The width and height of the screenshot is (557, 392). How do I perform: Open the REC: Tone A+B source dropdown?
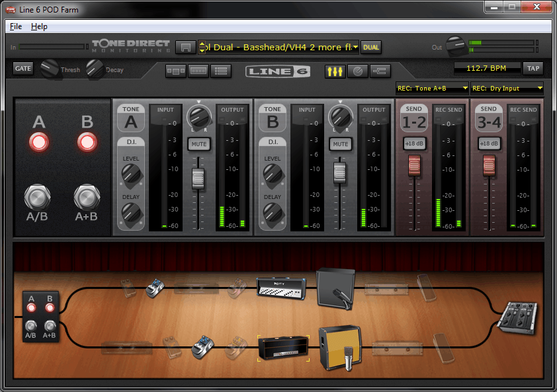432,88
